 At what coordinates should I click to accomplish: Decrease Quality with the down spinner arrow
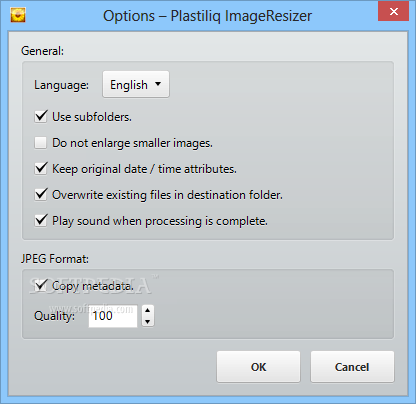point(148,321)
